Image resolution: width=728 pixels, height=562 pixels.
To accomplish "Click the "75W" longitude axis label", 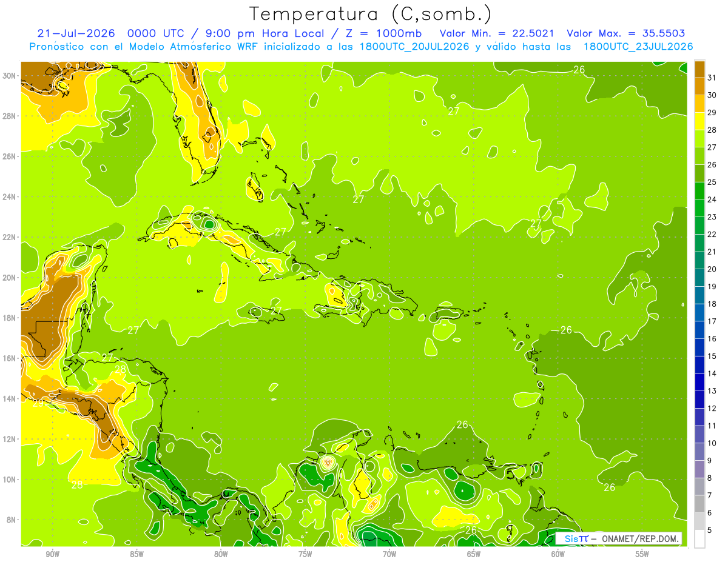I will 305,555.
